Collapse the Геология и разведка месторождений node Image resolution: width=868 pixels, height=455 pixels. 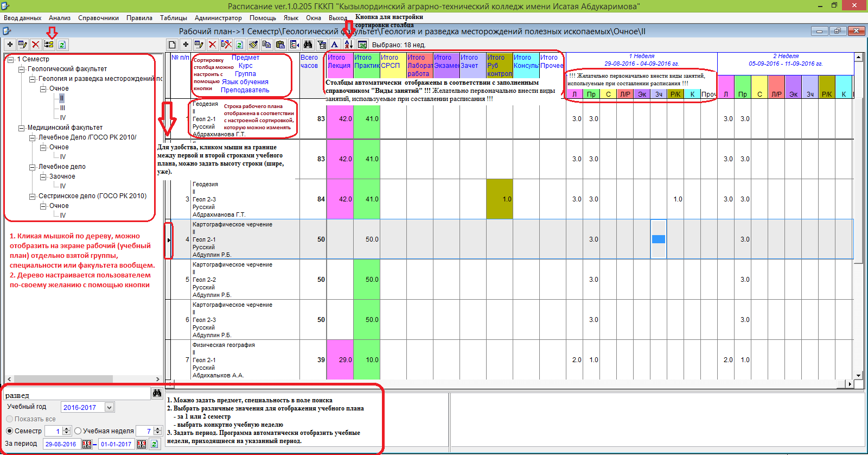pyautogui.click(x=33, y=79)
